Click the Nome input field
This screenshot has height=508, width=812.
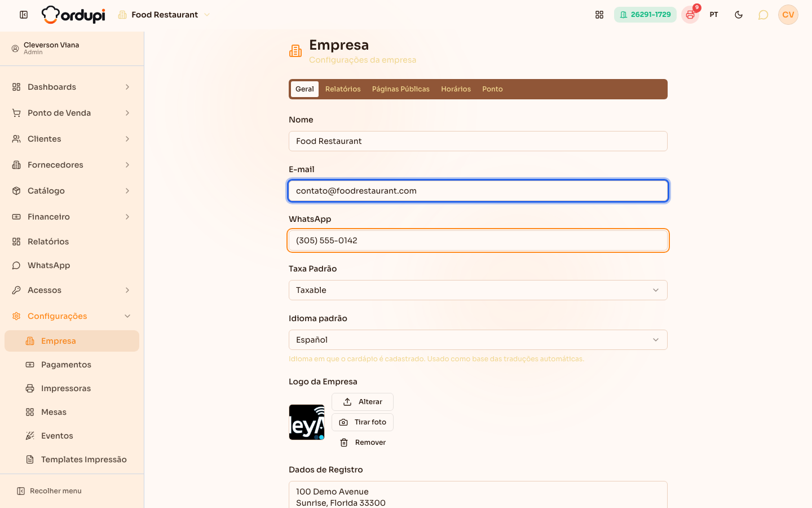tap(478, 141)
